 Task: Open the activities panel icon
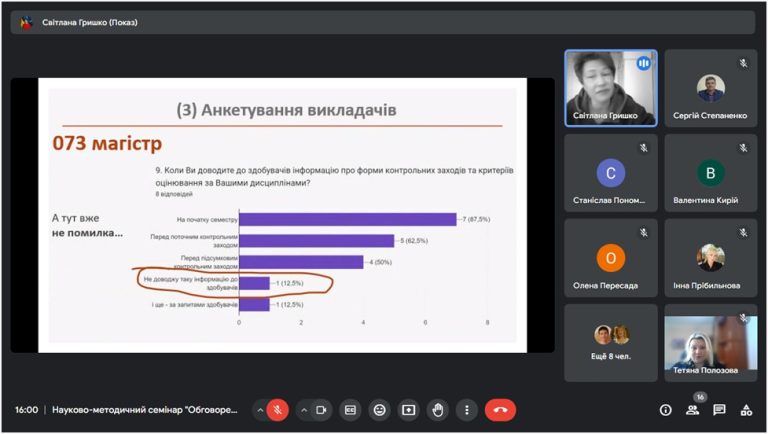(746, 410)
